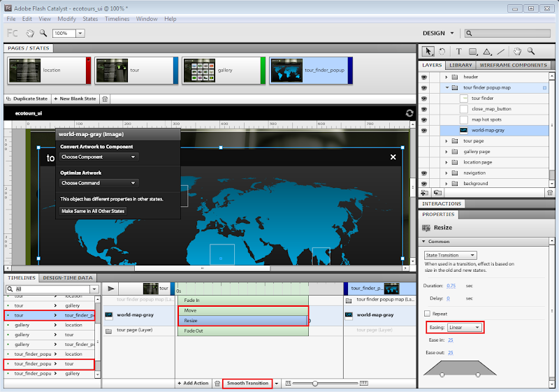The height and width of the screenshot is (392, 559).
Task: Click Make Same in All Other States
Action: pos(93,210)
